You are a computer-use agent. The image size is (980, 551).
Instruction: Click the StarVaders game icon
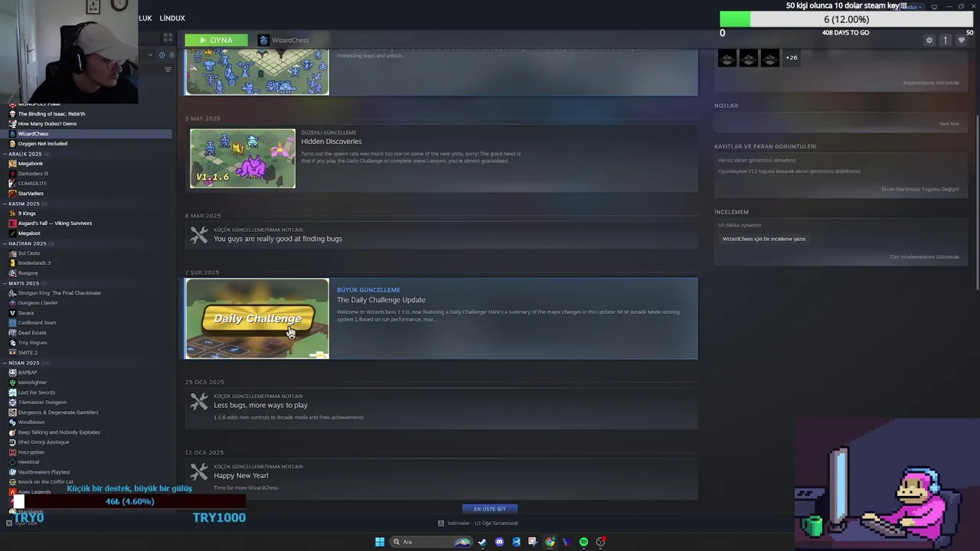pyautogui.click(x=12, y=194)
